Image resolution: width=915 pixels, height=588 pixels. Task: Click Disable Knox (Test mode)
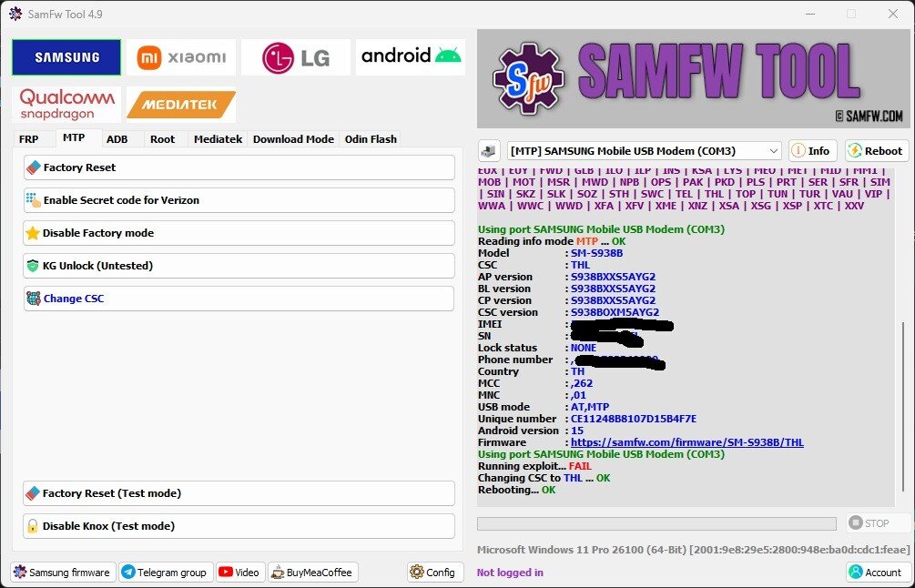point(239,526)
